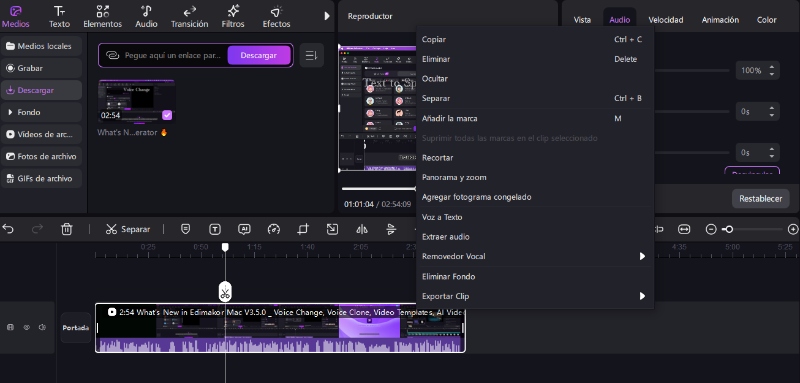The height and width of the screenshot is (383, 800).
Task: Open the Texto tab
Action: tap(59, 17)
